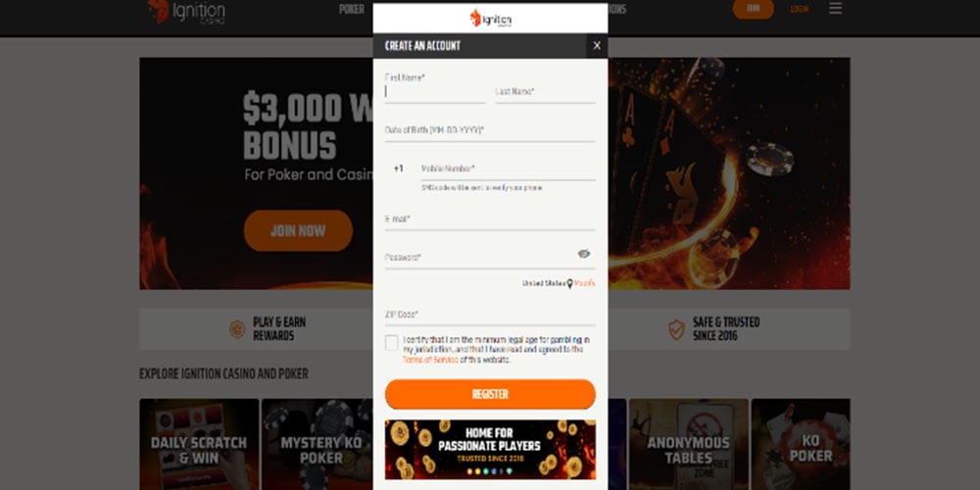
Task: Open the Daily Scratch & Win thumbnail
Action: (199, 444)
